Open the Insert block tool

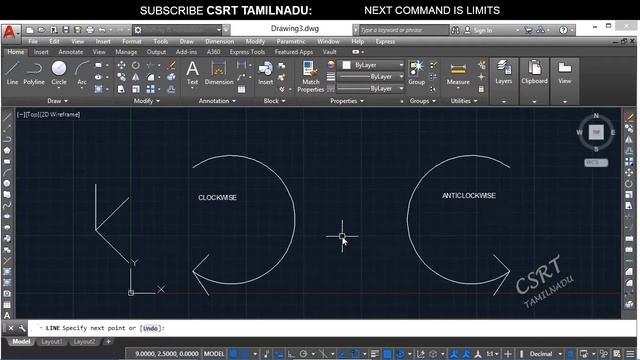click(265, 73)
